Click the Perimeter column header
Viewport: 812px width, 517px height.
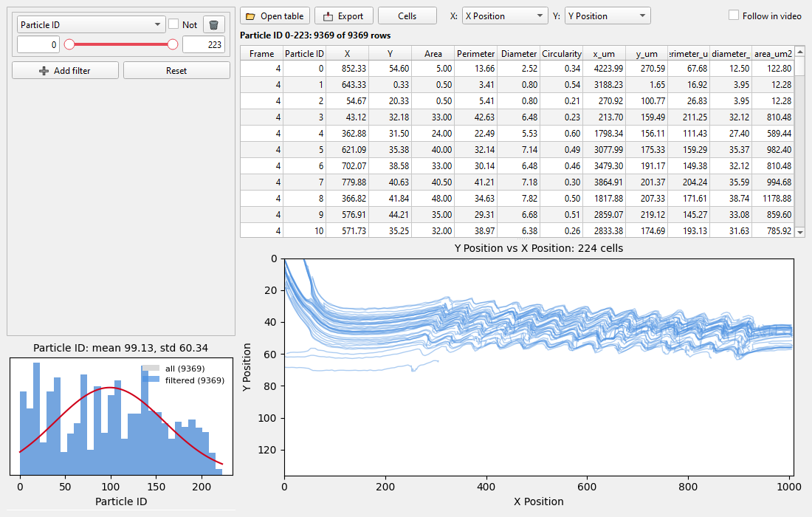[x=476, y=53]
